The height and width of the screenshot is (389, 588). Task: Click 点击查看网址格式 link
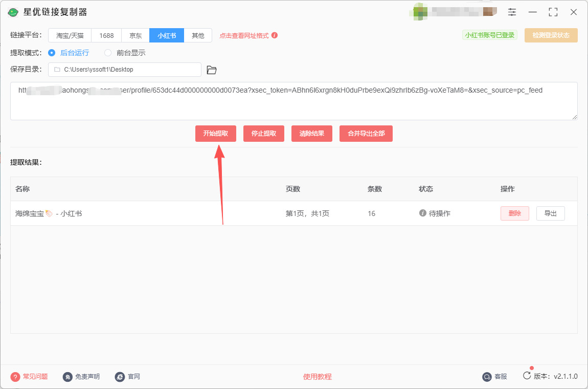[244, 36]
